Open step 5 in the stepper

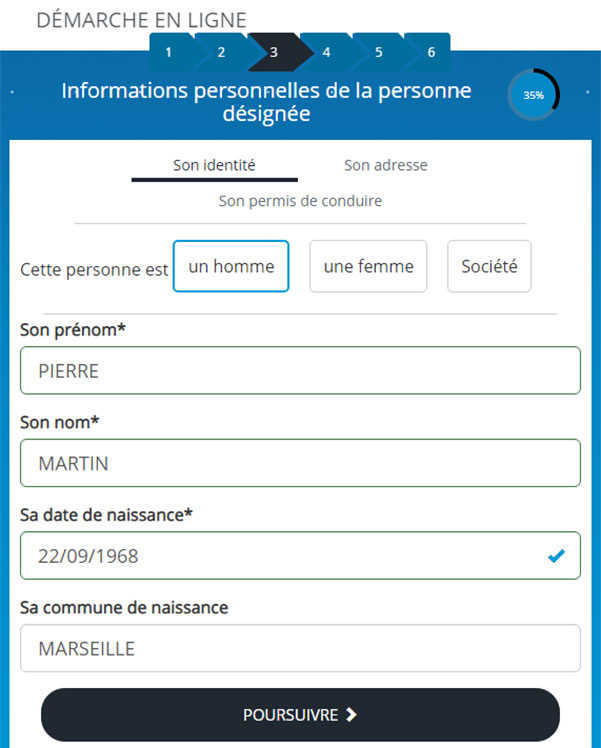pos(379,52)
